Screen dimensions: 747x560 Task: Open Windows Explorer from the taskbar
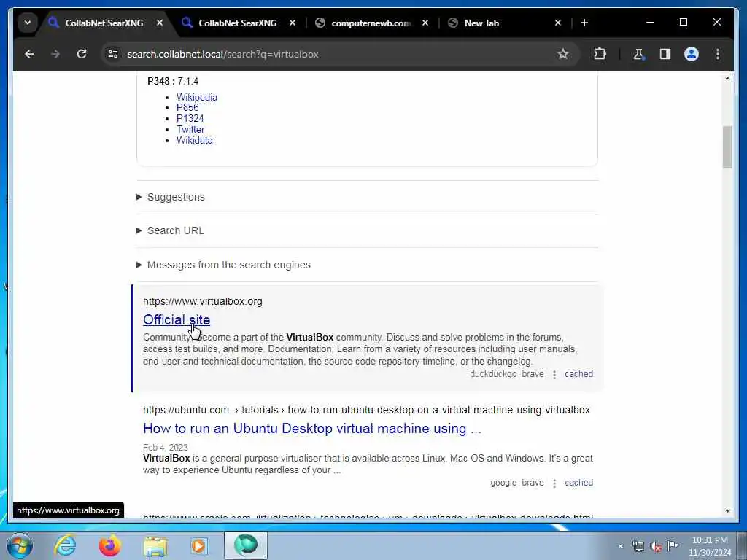pos(155,545)
